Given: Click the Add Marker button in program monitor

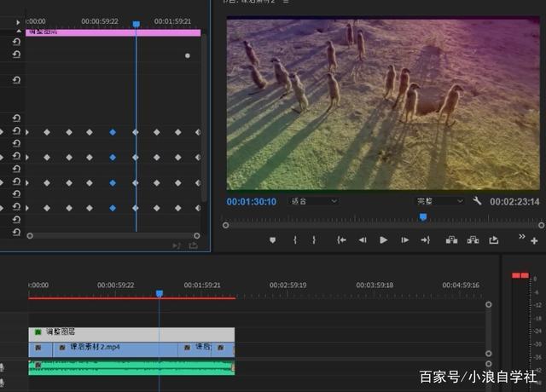Looking at the screenshot, I should point(273,240).
